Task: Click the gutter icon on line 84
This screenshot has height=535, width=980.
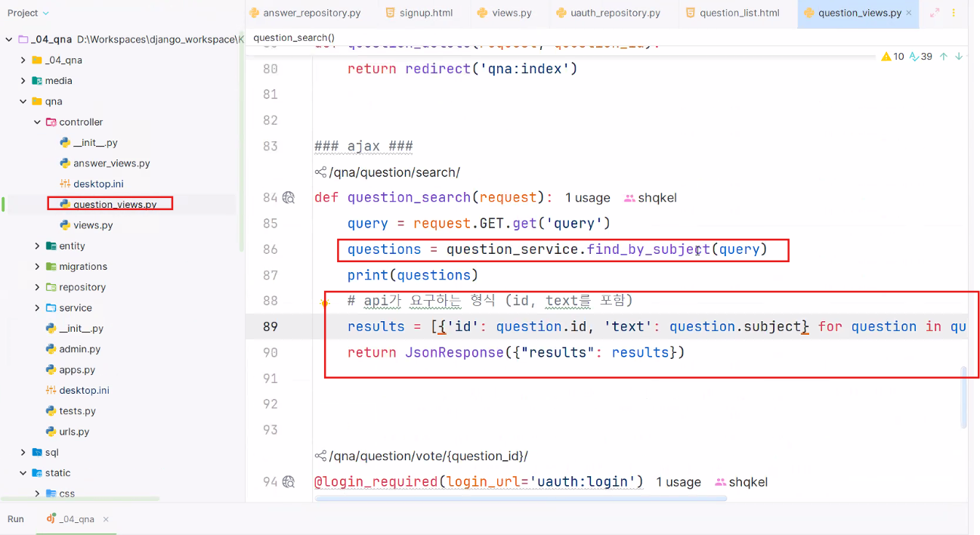Action: point(289,198)
